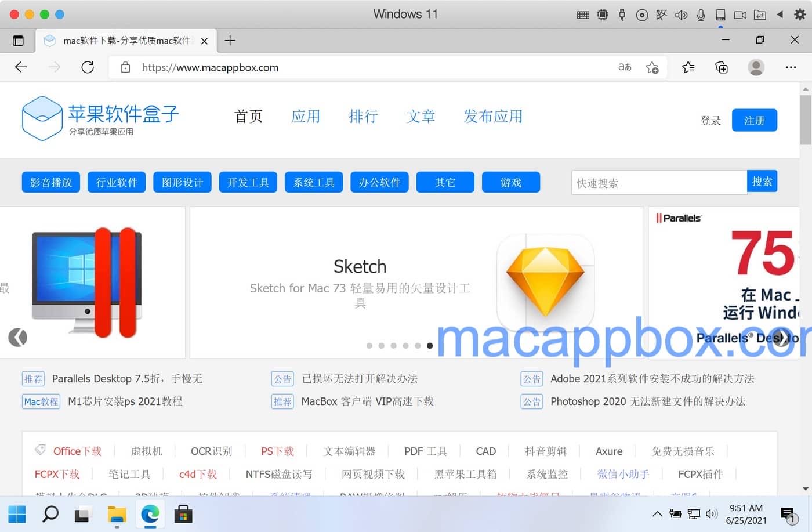
Task: Click the 苹果软件盒子 site logo
Action: [100, 118]
